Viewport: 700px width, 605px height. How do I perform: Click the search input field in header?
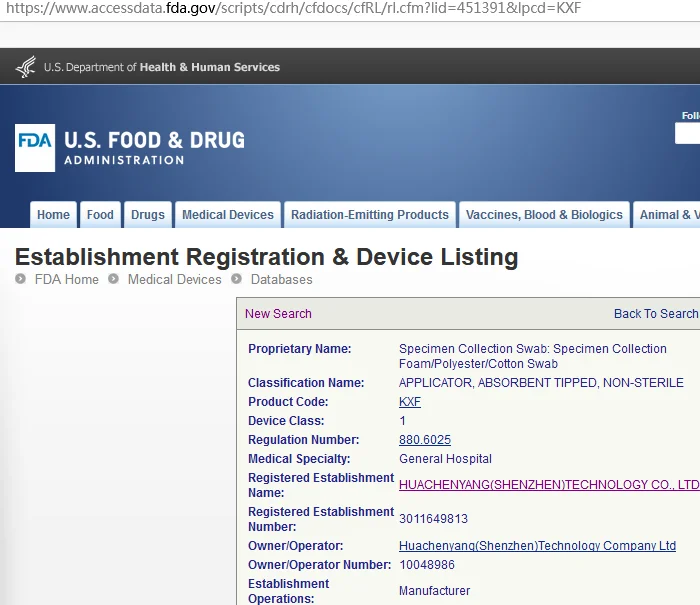click(x=688, y=134)
